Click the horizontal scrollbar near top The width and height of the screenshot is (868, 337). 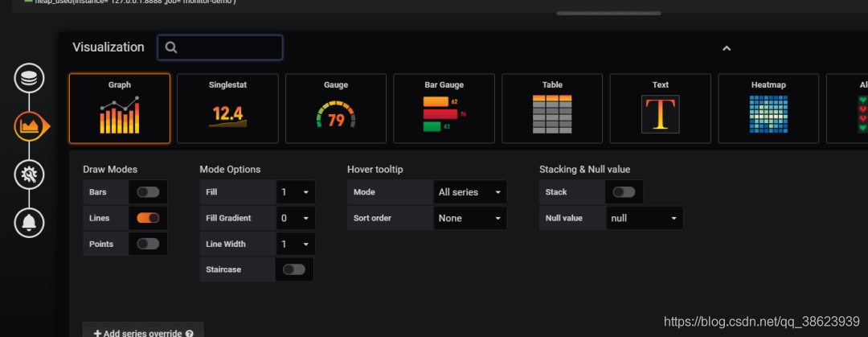click(608, 13)
